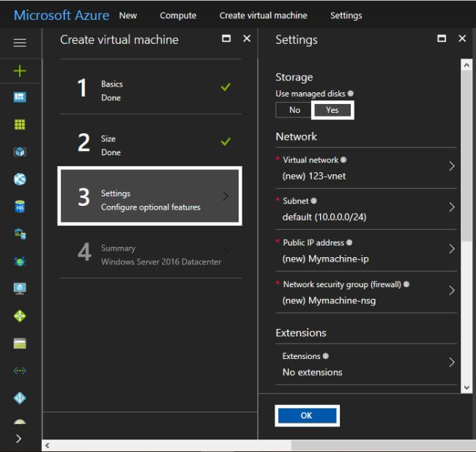This screenshot has height=452, width=476.
Task: Select Yes for managed disks
Action: click(332, 110)
